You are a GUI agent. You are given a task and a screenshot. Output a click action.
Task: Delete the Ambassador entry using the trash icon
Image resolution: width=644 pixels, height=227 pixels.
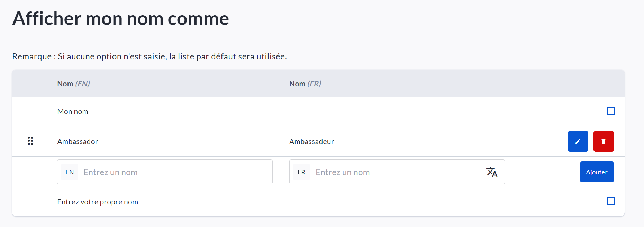(603, 141)
